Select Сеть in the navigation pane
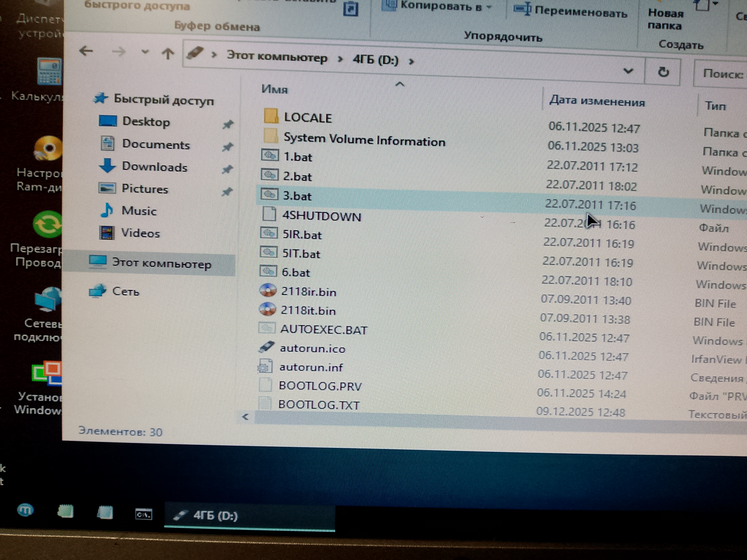The image size is (747, 560). pyautogui.click(x=125, y=291)
